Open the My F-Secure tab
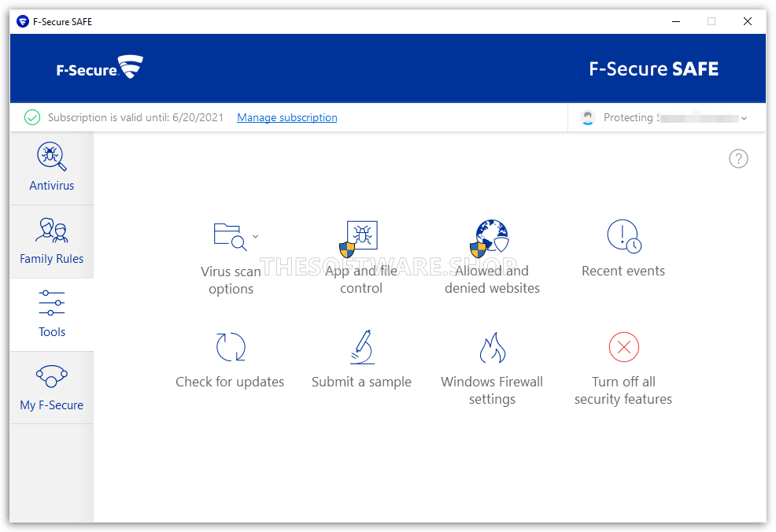The height and width of the screenshot is (532, 776). (51, 388)
